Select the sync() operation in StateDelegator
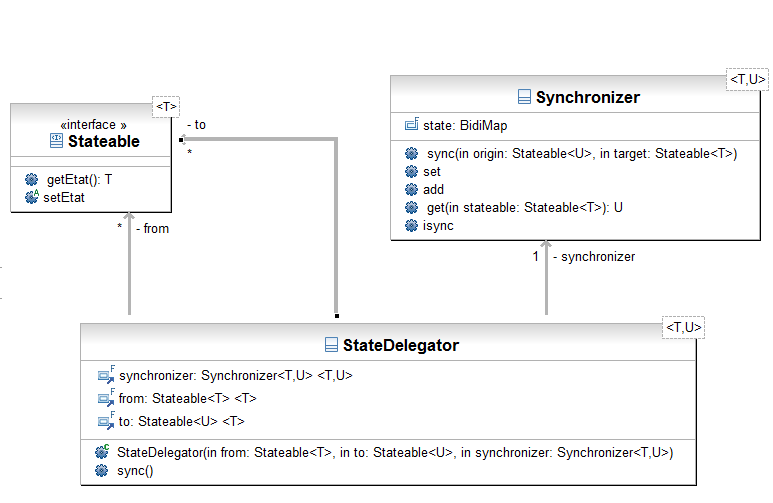Screen dimensions: 773x503 pos(135,471)
